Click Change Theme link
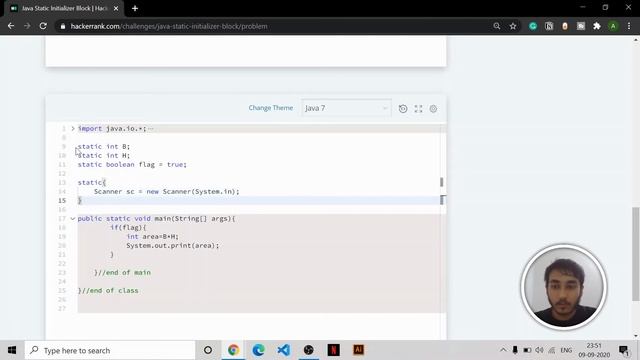The height and width of the screenshot is (360, 640). coord(271,108)
